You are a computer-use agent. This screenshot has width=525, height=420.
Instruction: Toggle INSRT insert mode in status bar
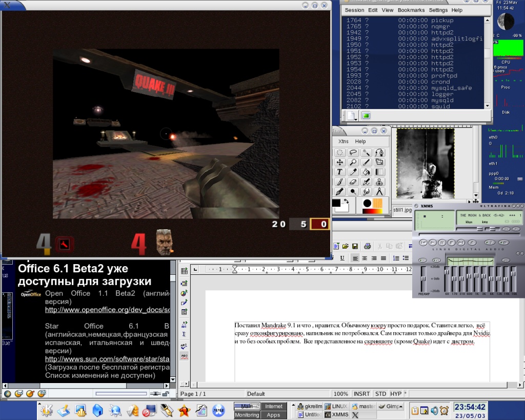click(x=362, y=394)
